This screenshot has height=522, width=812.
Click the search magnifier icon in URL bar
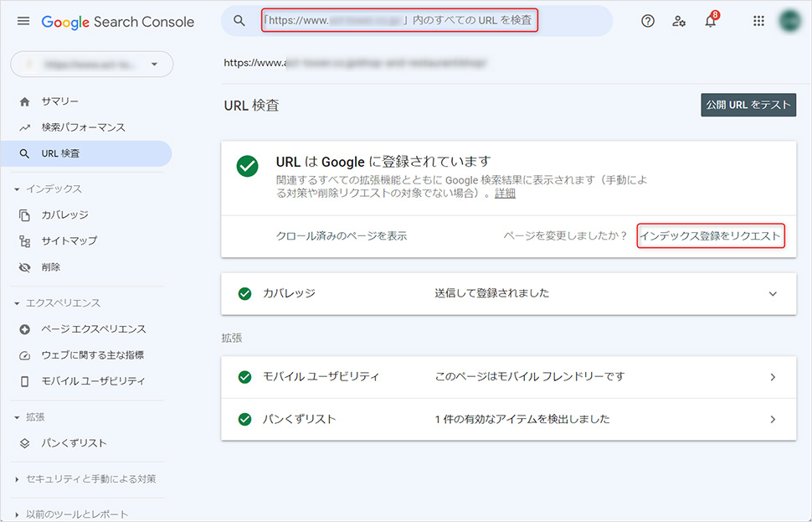pos(239,21)
